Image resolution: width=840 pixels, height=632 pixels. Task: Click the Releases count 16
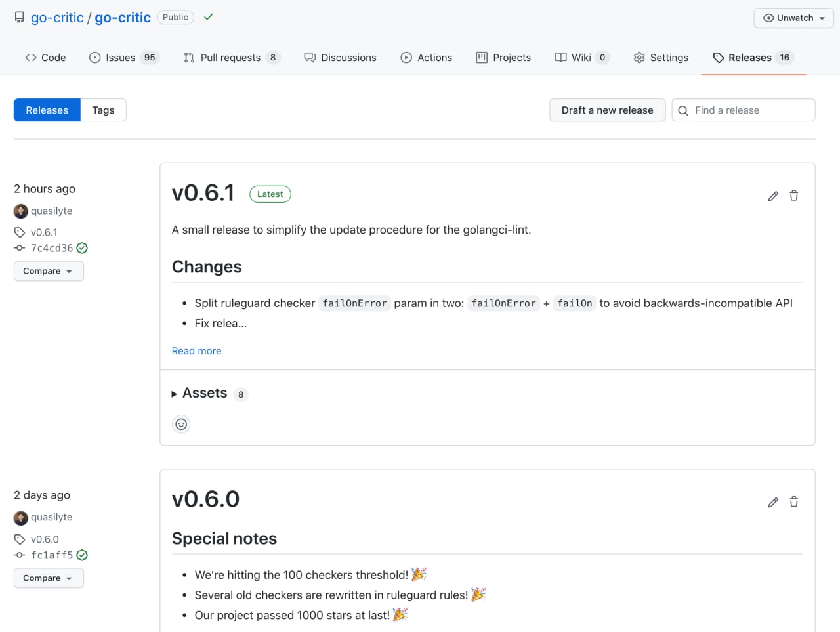(x=785, y=58)
